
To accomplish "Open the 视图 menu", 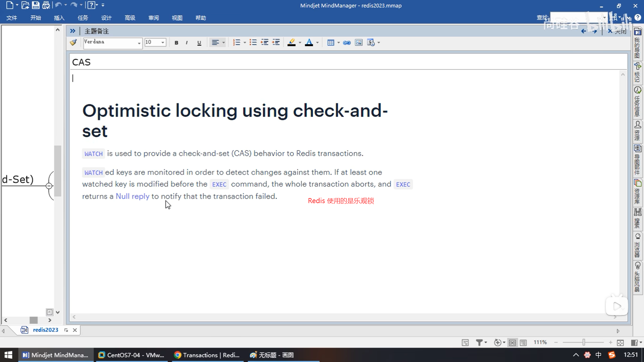I will (x=177, y=18).
